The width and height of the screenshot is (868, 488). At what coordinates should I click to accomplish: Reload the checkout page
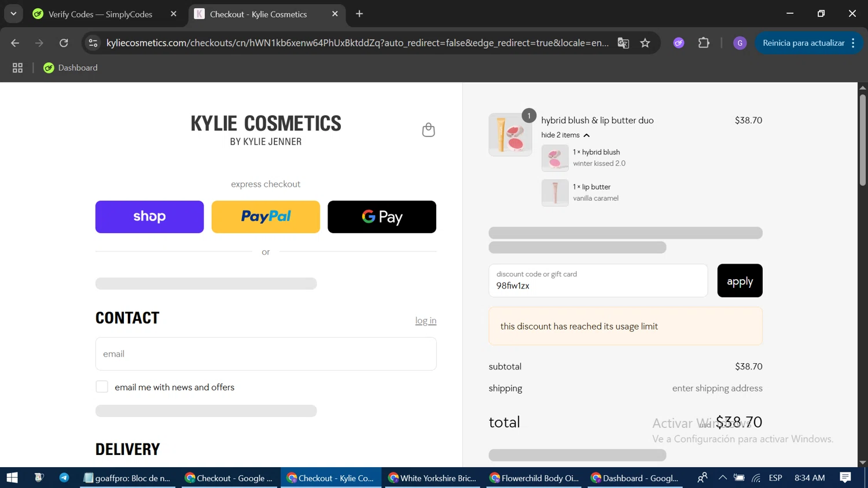(64, 43)
